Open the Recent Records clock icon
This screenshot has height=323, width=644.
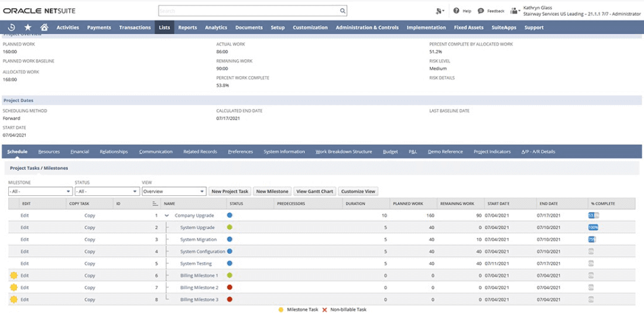coord(12,28)
